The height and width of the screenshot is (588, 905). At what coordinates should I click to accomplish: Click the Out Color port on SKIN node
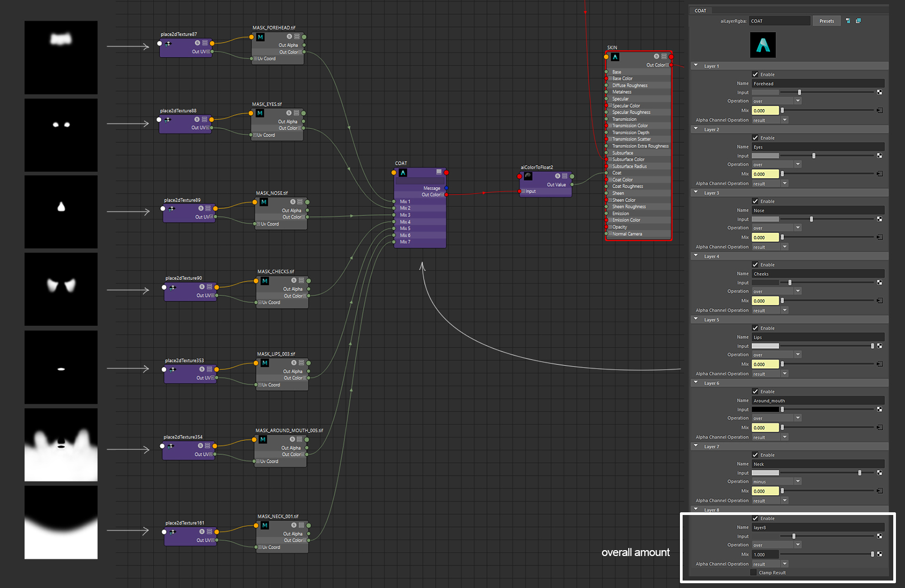pos(671,65)
